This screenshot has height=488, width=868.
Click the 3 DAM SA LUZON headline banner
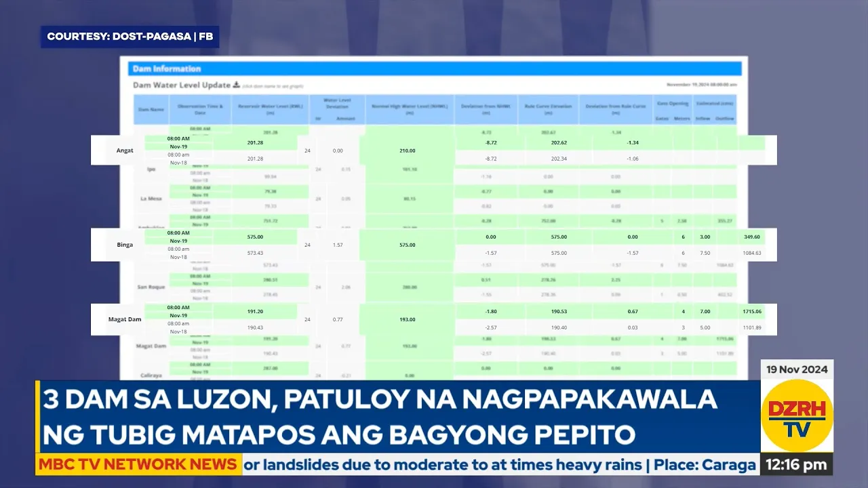tap(398, 416)
